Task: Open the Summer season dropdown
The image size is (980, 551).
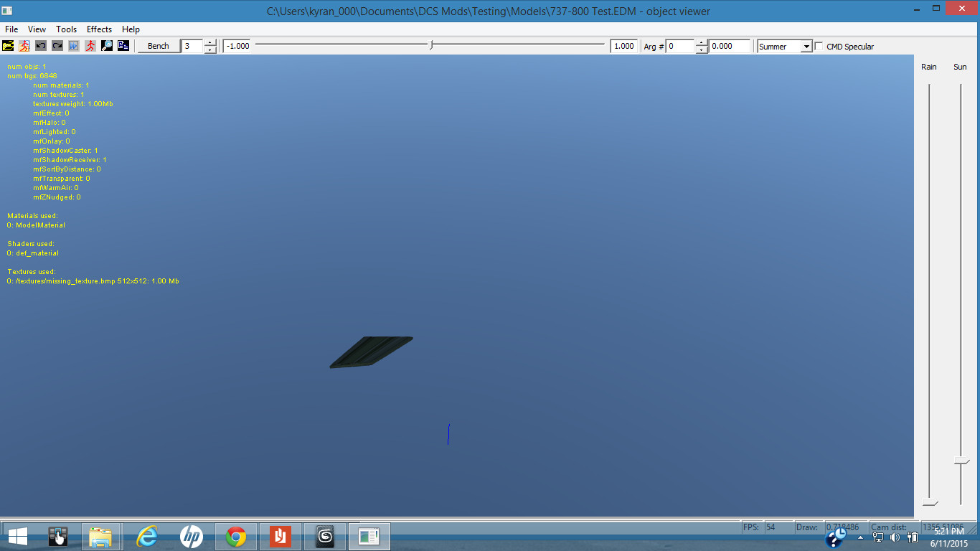Action: pos(806,47)
